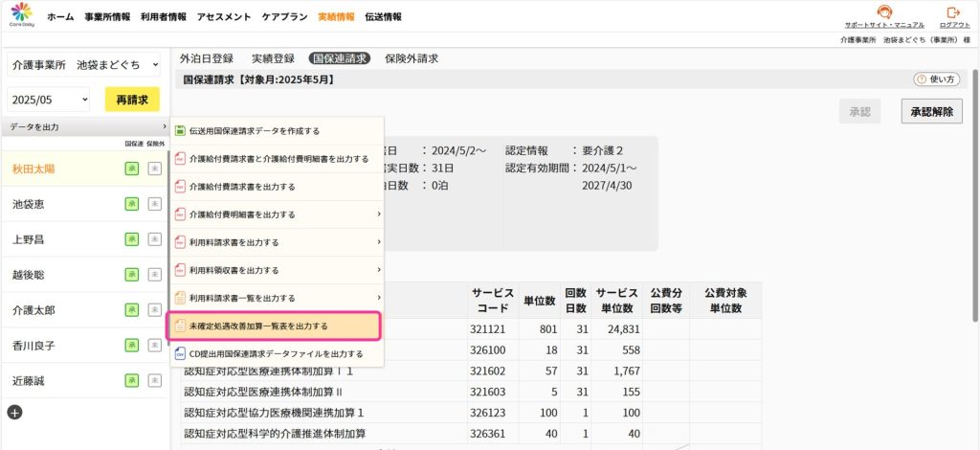Toggle 池袋恵's 保険外 未 badge
This screenshot has width=980, height=450.
click(x=154, y=204)
